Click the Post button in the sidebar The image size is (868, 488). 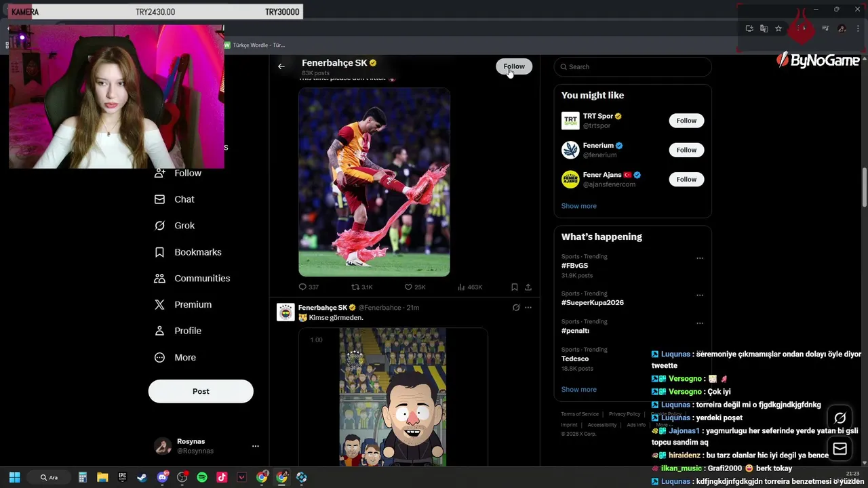tap(201, 391)
